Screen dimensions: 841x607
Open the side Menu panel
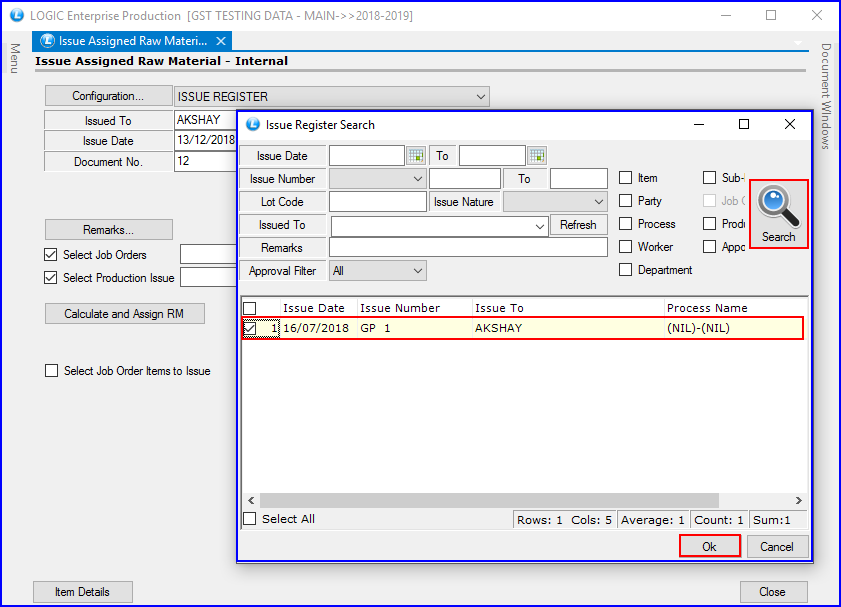tap(15, 58)
